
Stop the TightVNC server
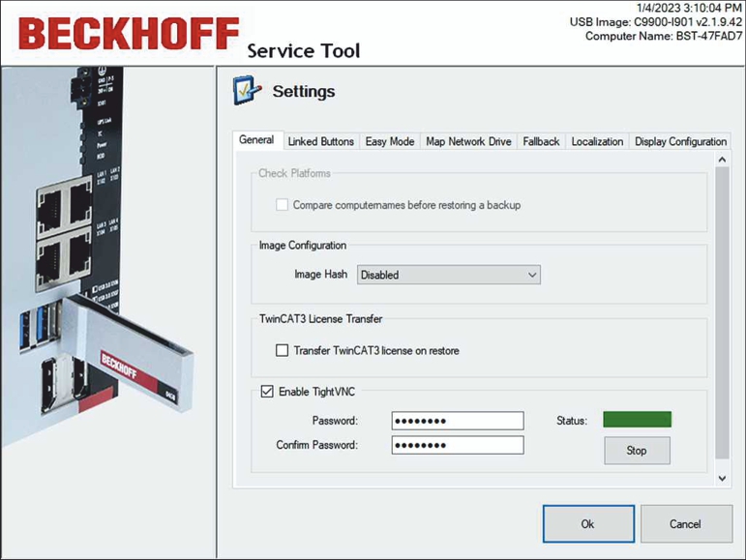coord(637,450)
